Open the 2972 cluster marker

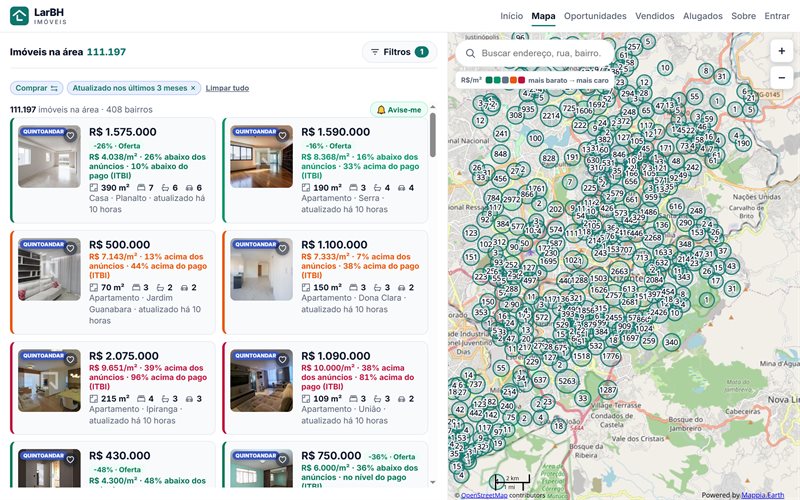click(511, 199)
